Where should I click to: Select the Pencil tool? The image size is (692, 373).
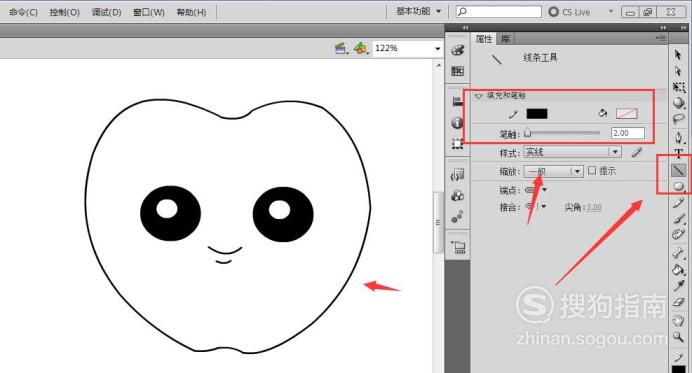click(x=679, y=203)
